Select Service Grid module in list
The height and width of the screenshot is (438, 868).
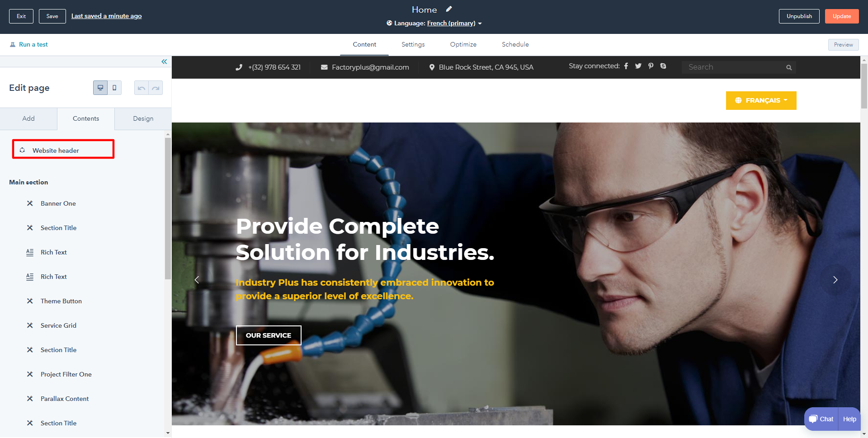click(x=58, y=325)
